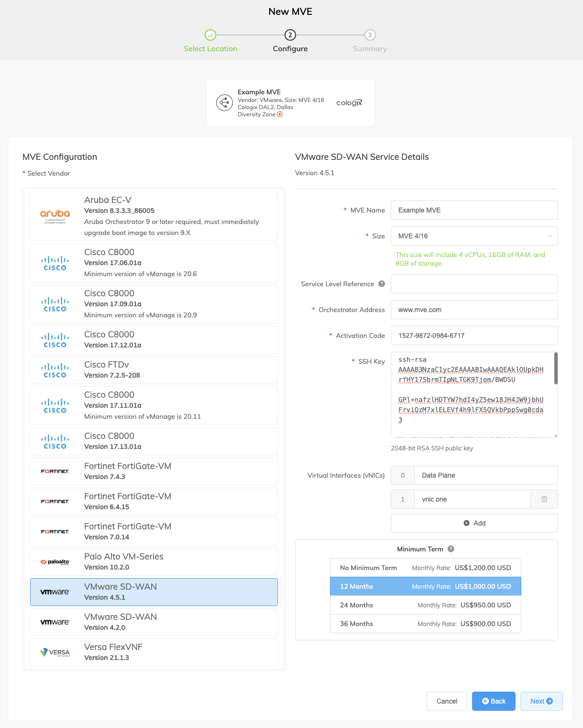Open the Size dropdown showing MVE 4/16
This screenshot has width=583, height=728.
pyautogui.click(x=474, y=236)
